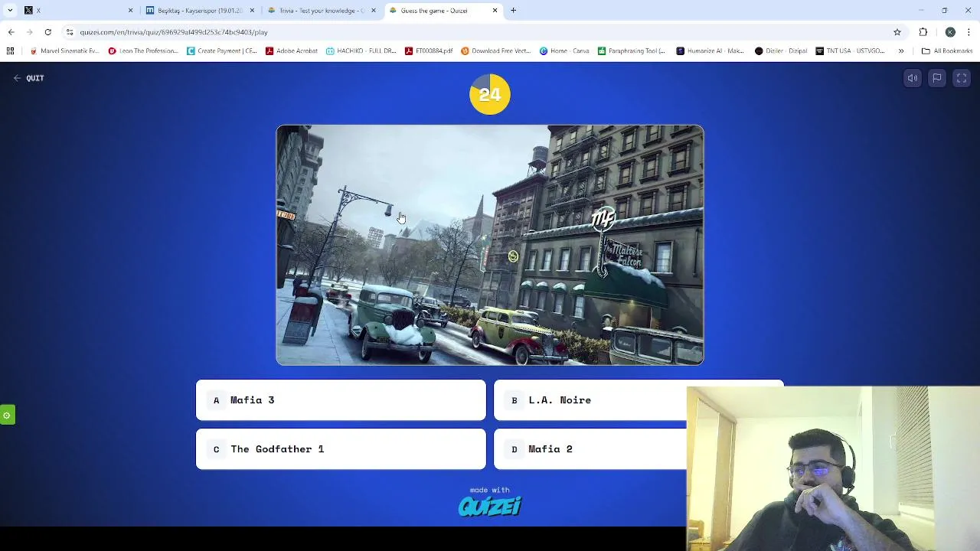Open the Extensions puzzle icon
This screenshot has height=551, width=980.
[x=923, y=32]
